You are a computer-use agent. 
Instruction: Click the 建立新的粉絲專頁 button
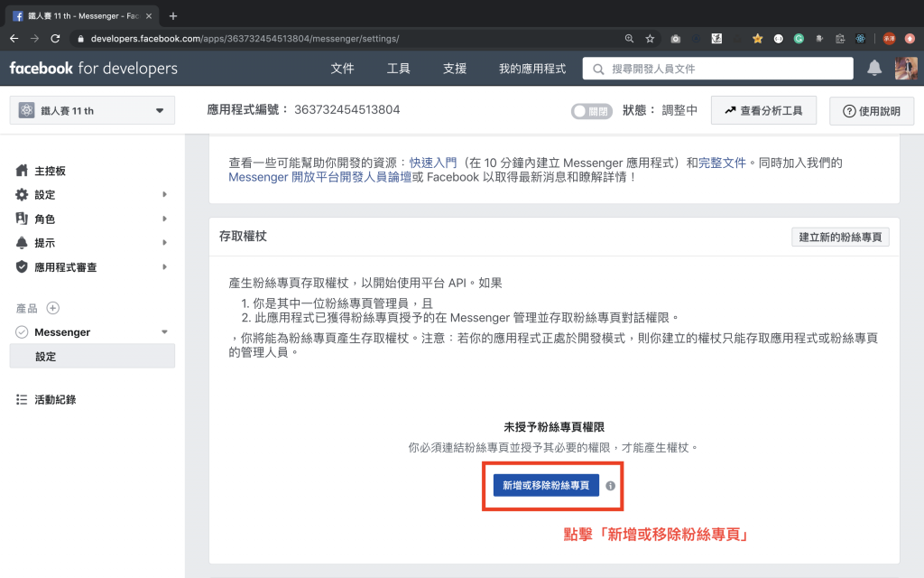840,238
